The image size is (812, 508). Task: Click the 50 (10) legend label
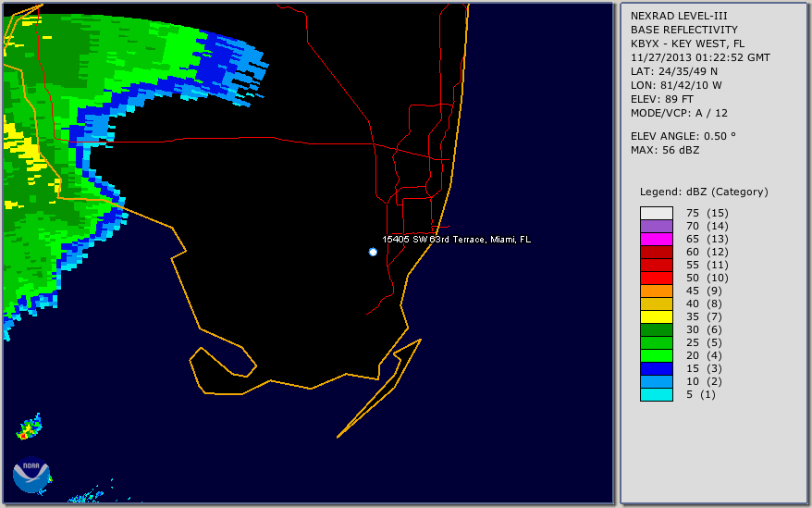click(x=707, y=278)
